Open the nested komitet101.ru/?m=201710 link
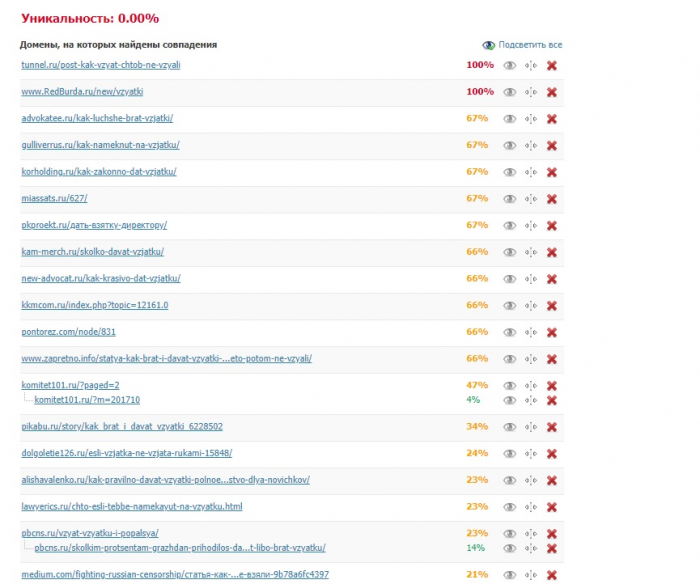700x584 pixels. pos(87,400)
